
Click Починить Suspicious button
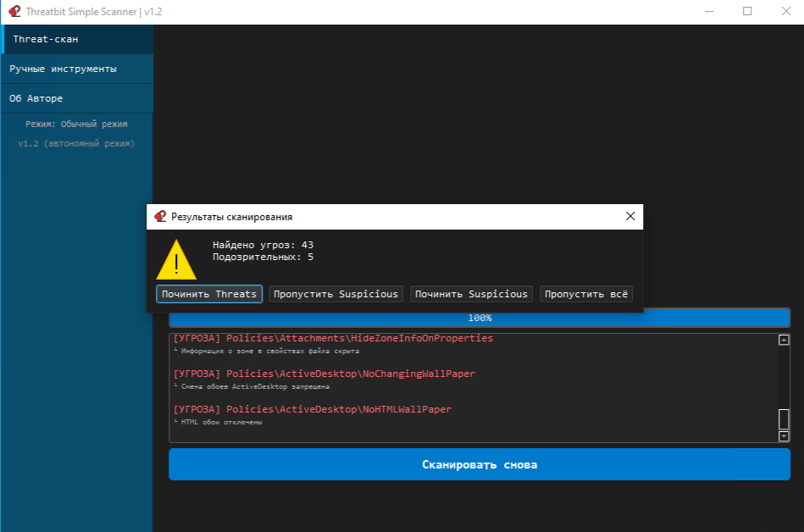coord(471,294)
